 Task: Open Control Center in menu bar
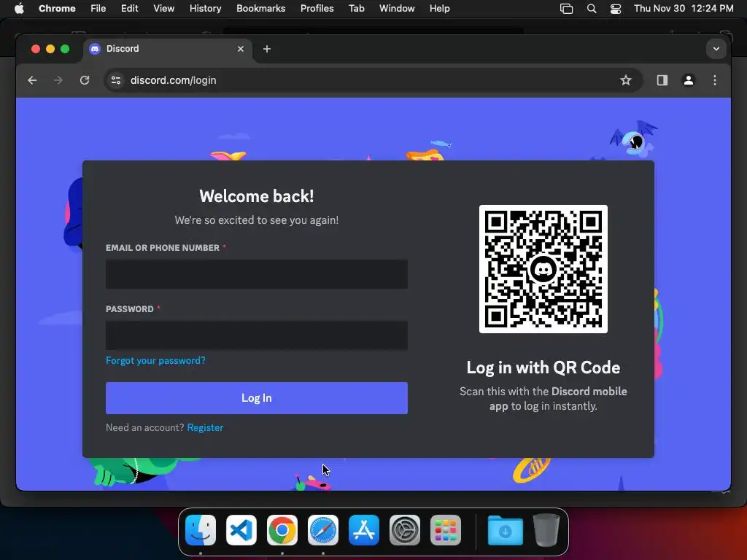pos(616,9)
